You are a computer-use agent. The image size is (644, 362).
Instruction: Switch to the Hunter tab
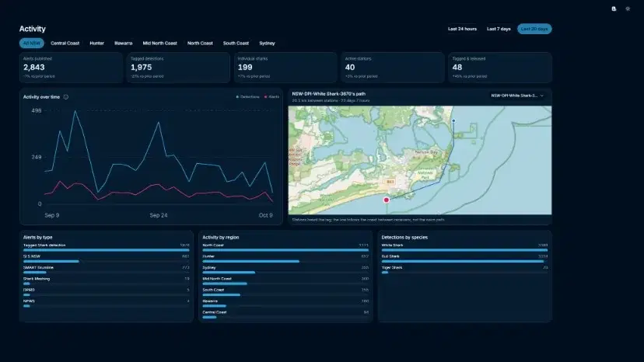[97, 43]
